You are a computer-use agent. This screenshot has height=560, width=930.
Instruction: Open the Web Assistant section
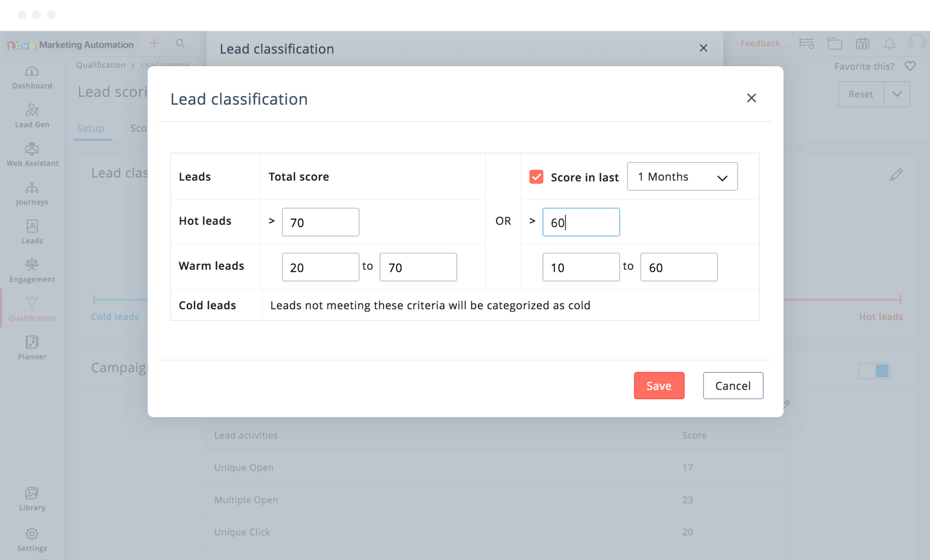point(32,155)
